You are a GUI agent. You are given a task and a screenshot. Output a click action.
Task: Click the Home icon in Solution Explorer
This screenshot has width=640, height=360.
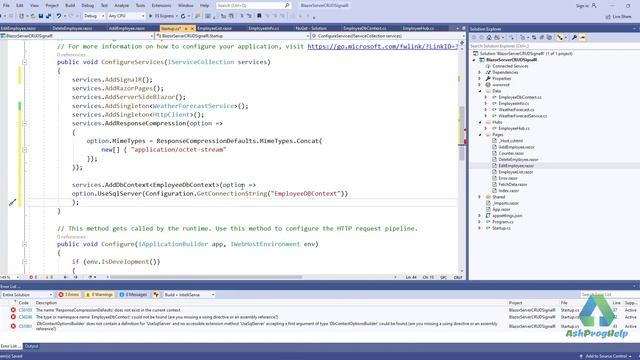[x=489, y=38]
